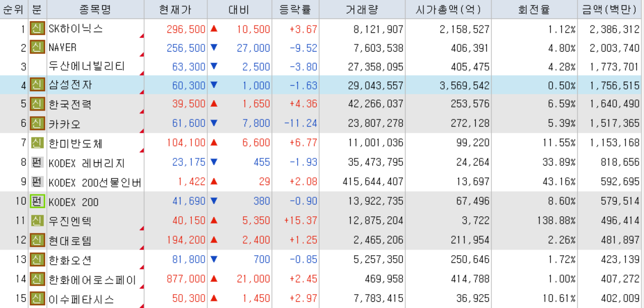Click the 펀 badge for KODEX 200
The image size is (644, 308).
point(37,202)
